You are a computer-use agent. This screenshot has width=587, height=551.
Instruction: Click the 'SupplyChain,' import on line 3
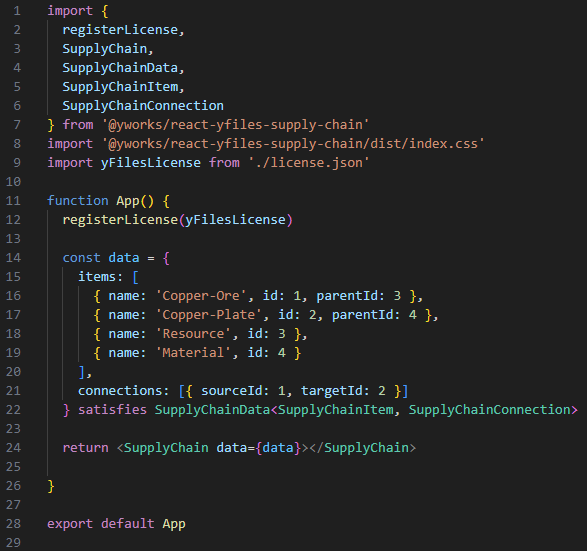[x=108, y=49]
